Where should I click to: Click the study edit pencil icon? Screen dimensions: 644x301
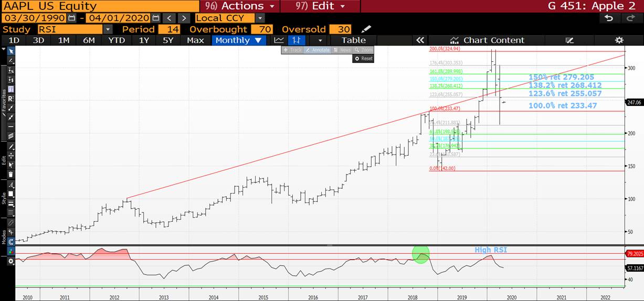click(366, 29)
